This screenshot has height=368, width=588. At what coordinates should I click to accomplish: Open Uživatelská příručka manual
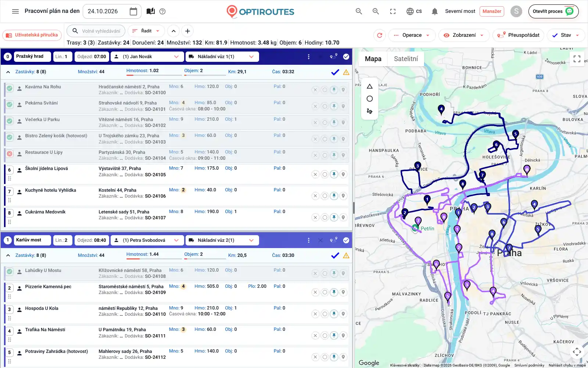(x=33, y=35)
